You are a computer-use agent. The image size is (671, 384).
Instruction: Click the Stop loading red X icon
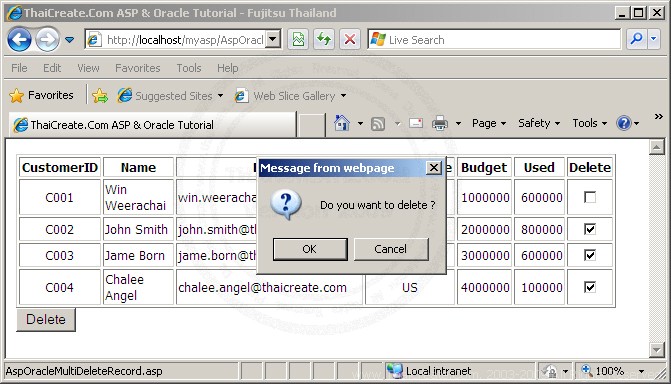(350, 40)
